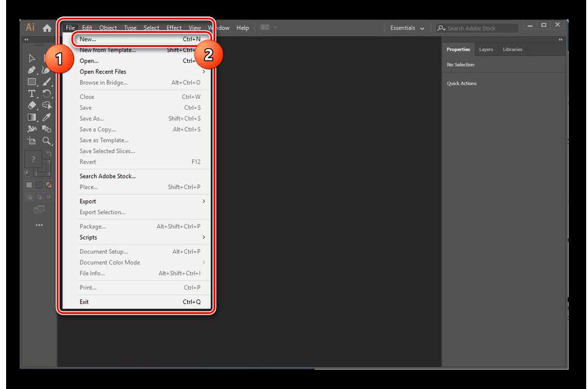Click the Save As... menu entry

tap(137, 118)
